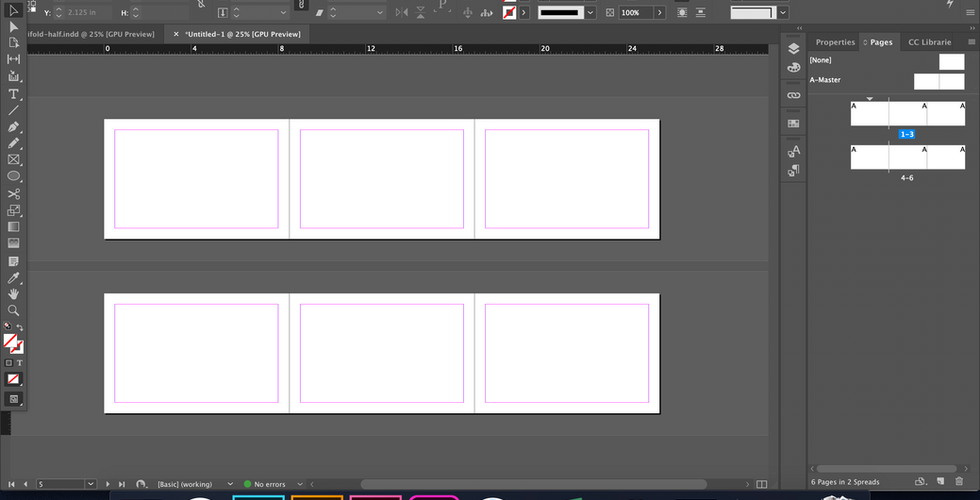The height and width of the screenshot is (500, 980).
Task: Open the control bar hamburger menu
Action: pos(971,12)
